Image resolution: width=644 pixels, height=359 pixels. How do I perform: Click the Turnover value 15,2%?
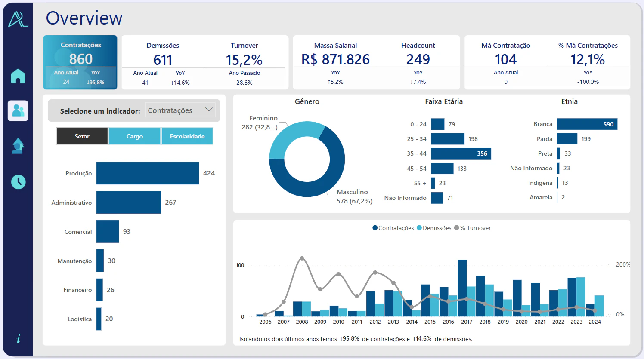(244, 60)
